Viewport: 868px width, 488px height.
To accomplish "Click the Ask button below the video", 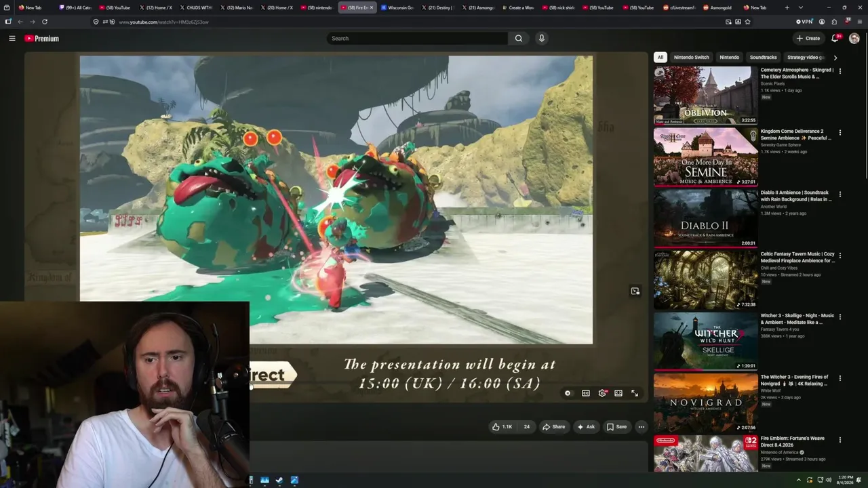I will (x=585, y=427).
